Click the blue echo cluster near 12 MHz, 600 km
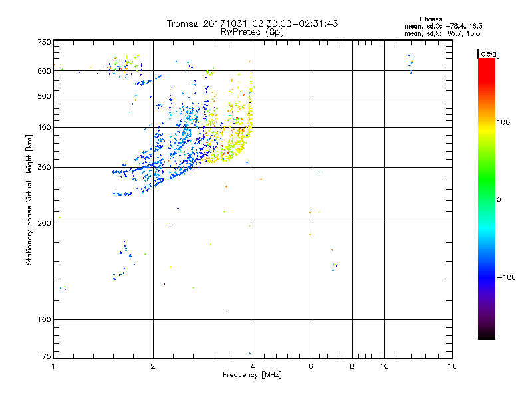The width and height of the screenshot is (532, 399). click(411, 64)
